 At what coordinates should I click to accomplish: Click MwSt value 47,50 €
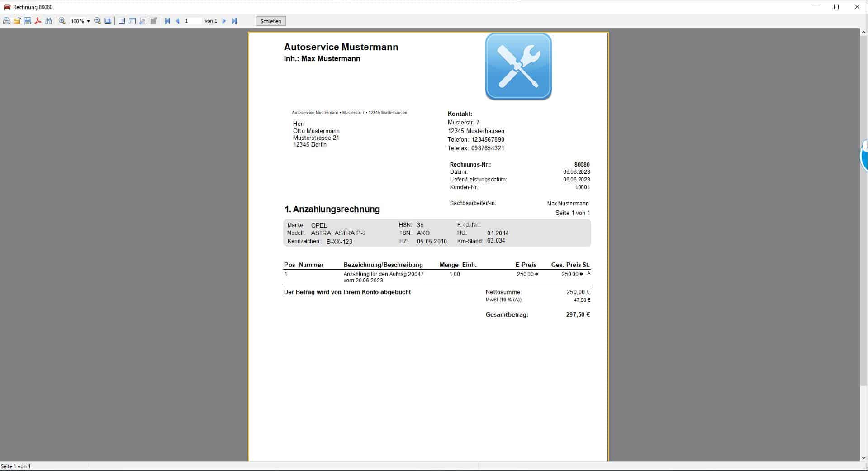click(582, 300)
